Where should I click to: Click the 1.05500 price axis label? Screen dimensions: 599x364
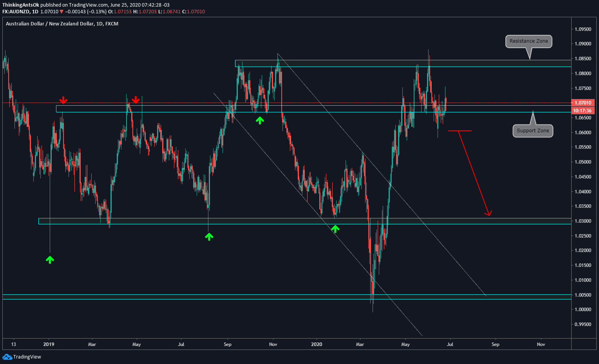[x=583, y=147]
